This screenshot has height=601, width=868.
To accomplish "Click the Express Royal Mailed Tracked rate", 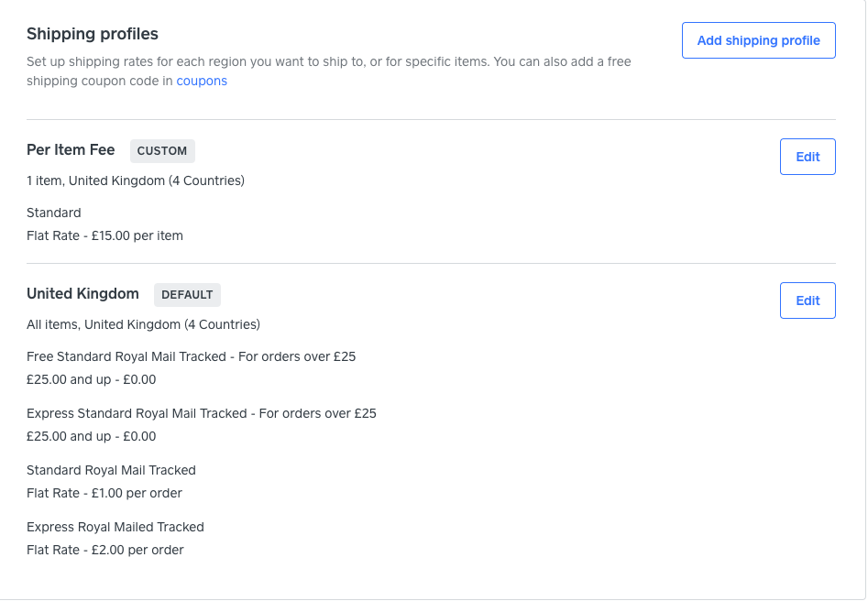I will coord(115,527).
